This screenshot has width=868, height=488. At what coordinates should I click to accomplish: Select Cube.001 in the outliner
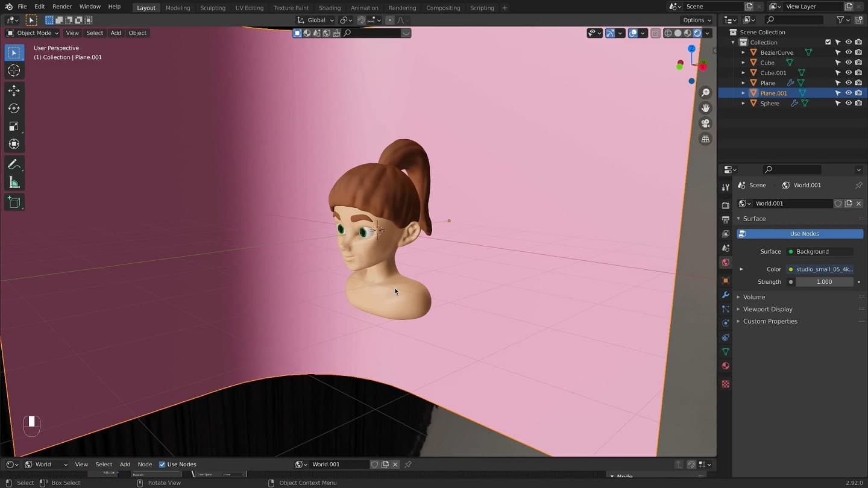coord(773,73)
